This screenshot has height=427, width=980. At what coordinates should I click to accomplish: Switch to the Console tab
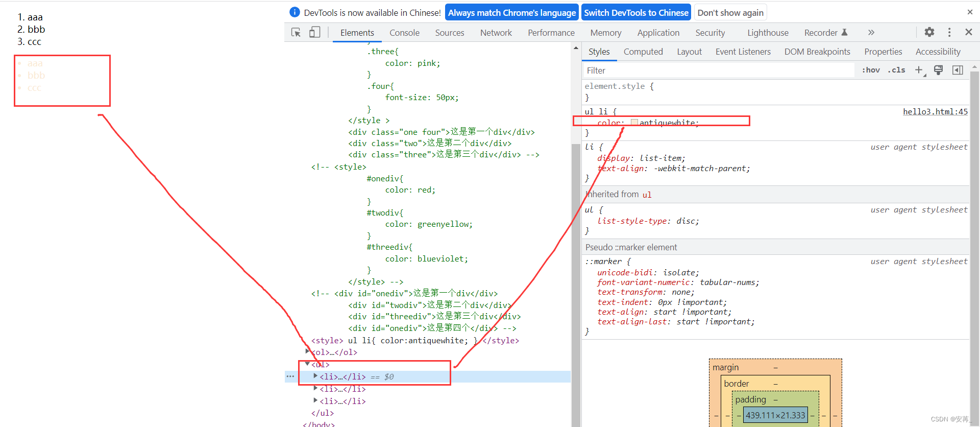pyautogui.click(x=404, y=33)
